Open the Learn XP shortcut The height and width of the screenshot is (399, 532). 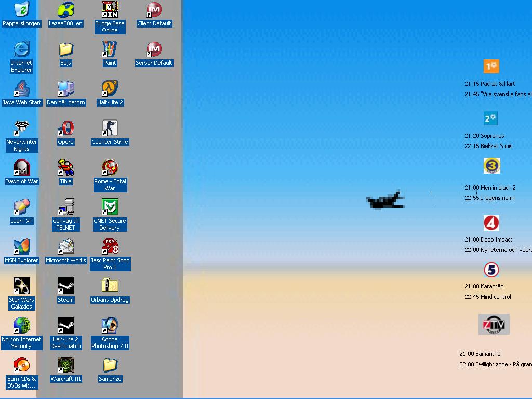tap(22, 207)
